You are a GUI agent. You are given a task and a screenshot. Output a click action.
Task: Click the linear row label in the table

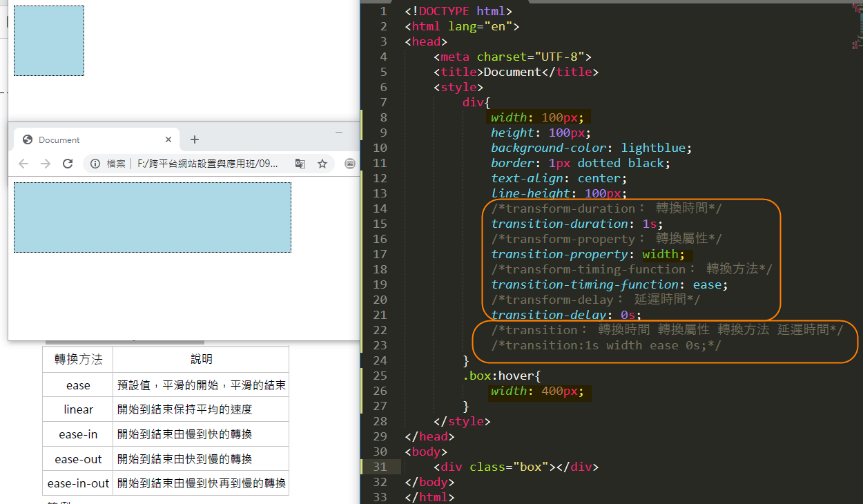pos(78,409)
